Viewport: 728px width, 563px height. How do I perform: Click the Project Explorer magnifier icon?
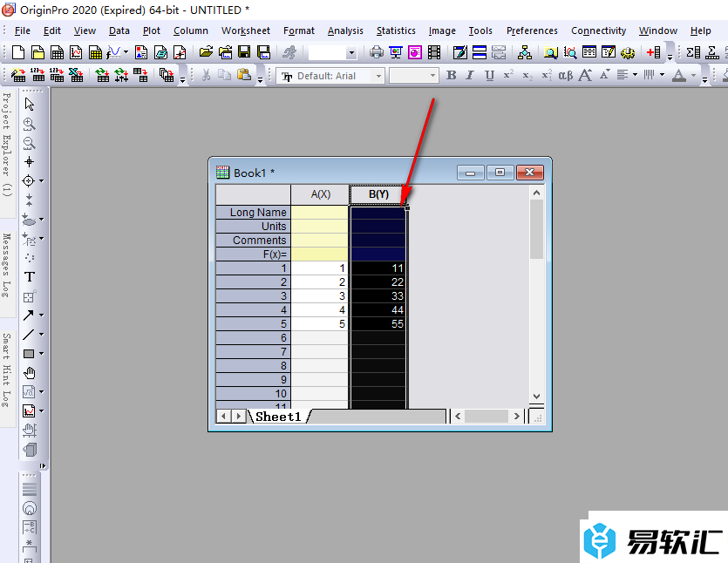tap(551, 52)
